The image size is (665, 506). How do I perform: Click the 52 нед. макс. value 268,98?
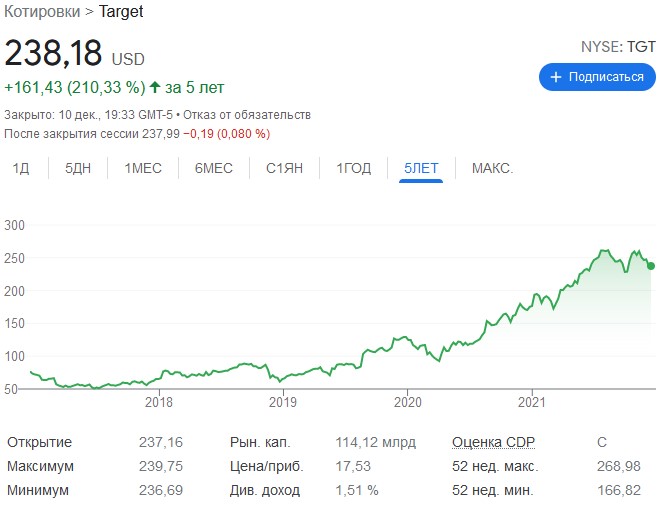[x=619, y=466]
